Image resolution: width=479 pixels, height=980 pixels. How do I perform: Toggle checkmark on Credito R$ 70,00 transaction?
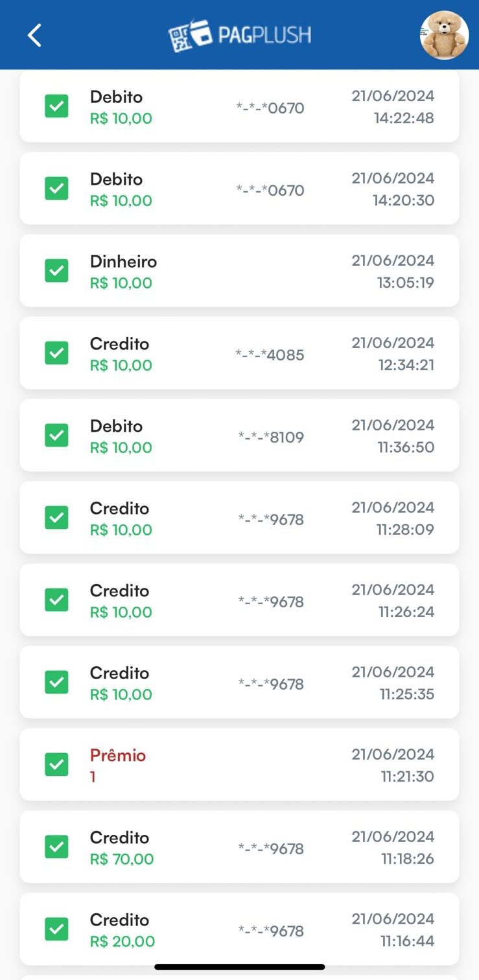point(56,847)
